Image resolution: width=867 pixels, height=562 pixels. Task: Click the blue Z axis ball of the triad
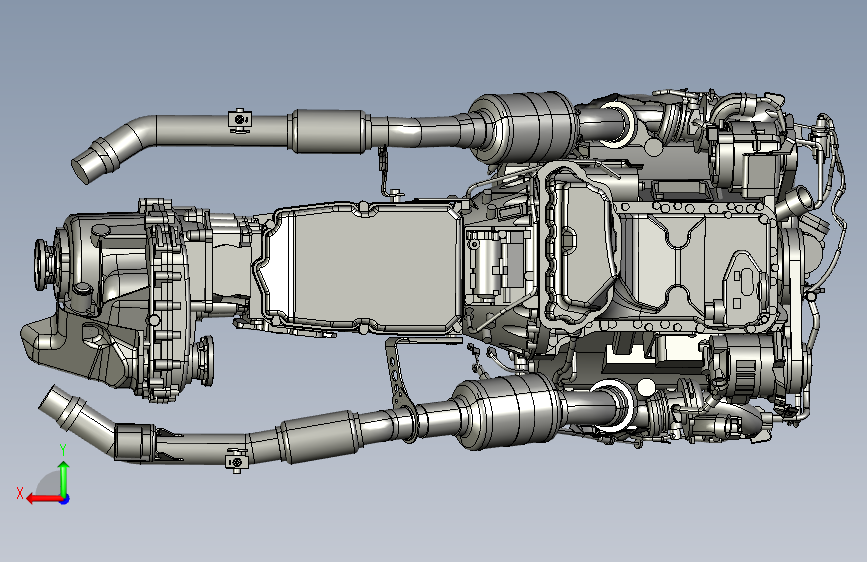tap(65, 499)
